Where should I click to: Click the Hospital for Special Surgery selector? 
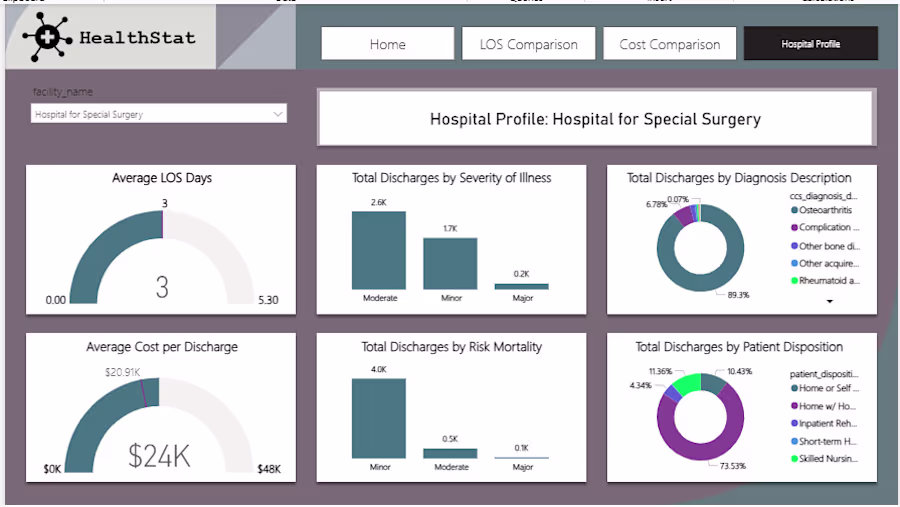click(x=150, y=114)
